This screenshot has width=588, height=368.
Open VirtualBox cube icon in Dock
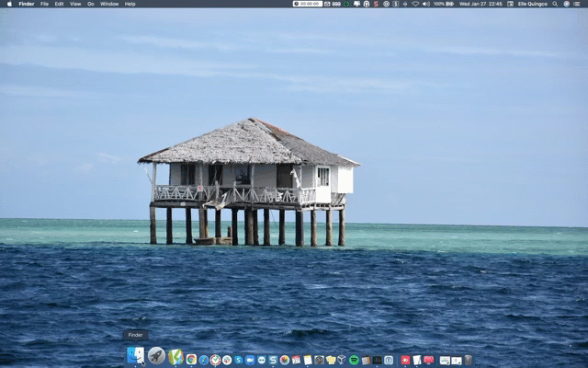pyautogui.click(x=342, y=360)
